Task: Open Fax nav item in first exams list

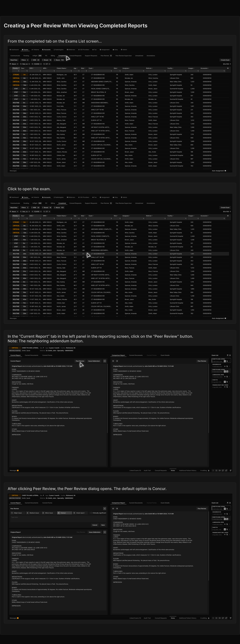Action: [x=95, y=50]
